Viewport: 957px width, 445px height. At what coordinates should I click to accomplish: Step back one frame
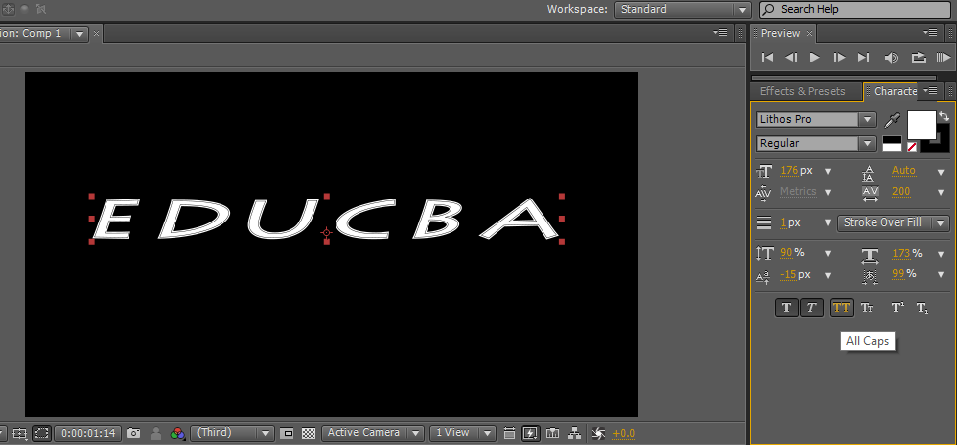(x=791, y=57)
